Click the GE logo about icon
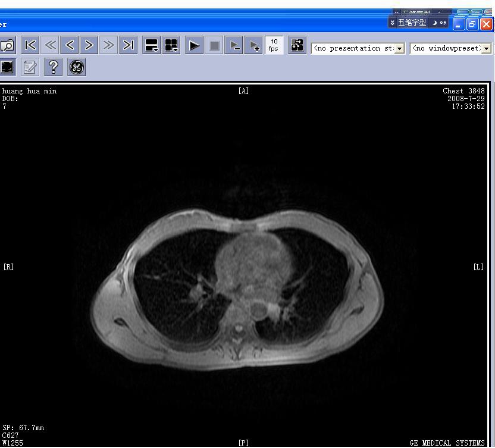The height and width of the screenshot is (448, 495). click(76, 67)
